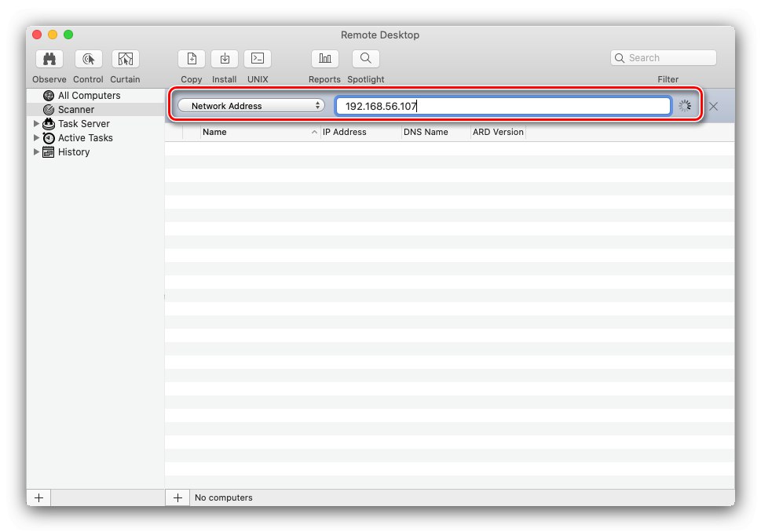
Task: Open the Network Address scanner dropdown
Action: pyautogui.click(x=251, y=106)
